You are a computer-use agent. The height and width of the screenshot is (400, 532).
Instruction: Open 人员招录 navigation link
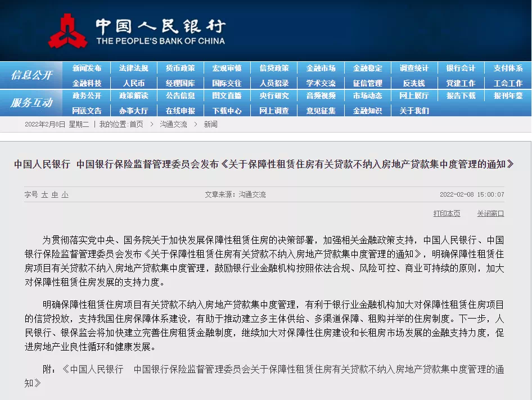point(274,83)
